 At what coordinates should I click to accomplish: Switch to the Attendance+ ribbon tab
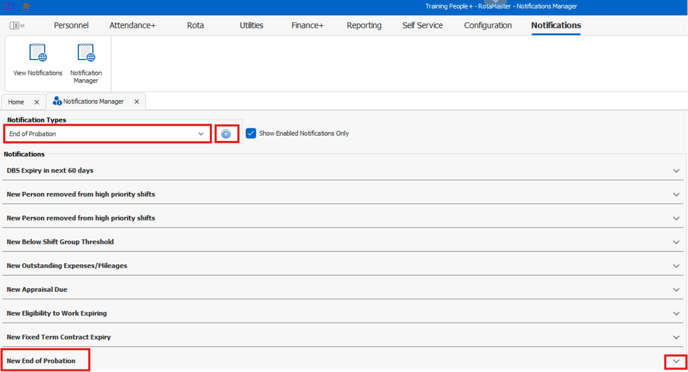pos(133,25)
